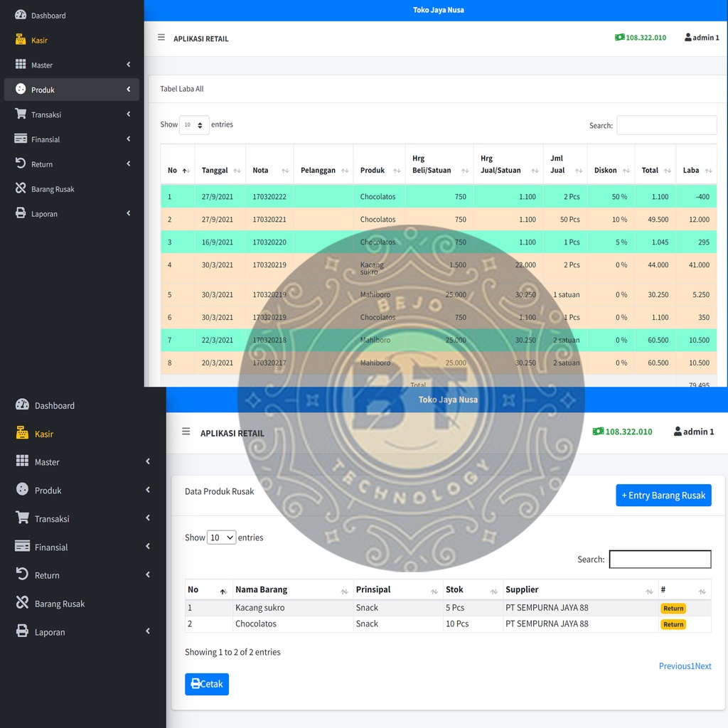Screen dimensions: 728x728
Task: Open the Show entries dropdown in Tabel Laba All
Action: [194, 125]
